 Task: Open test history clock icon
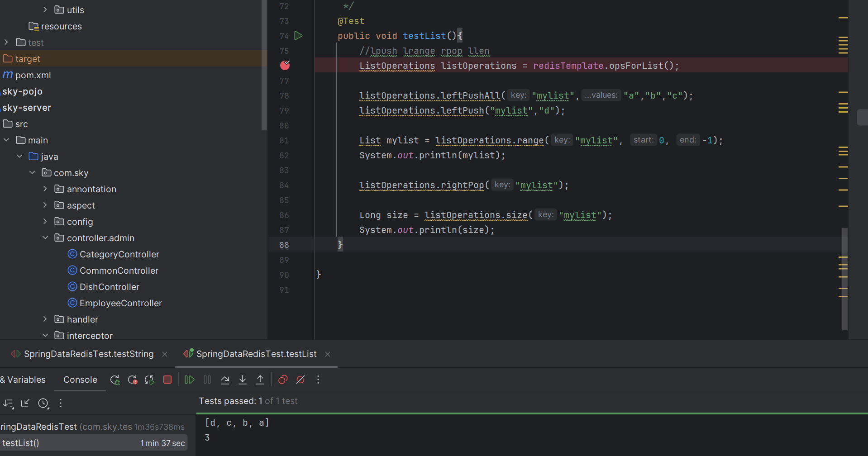pyautogui.click(x=43, y=404)
